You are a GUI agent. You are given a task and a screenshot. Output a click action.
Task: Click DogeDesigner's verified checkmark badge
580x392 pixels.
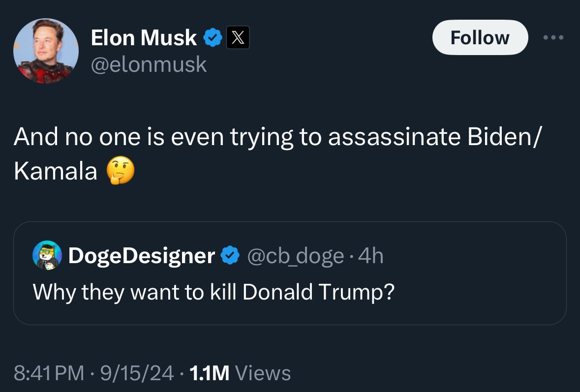(x=230, y=255)
